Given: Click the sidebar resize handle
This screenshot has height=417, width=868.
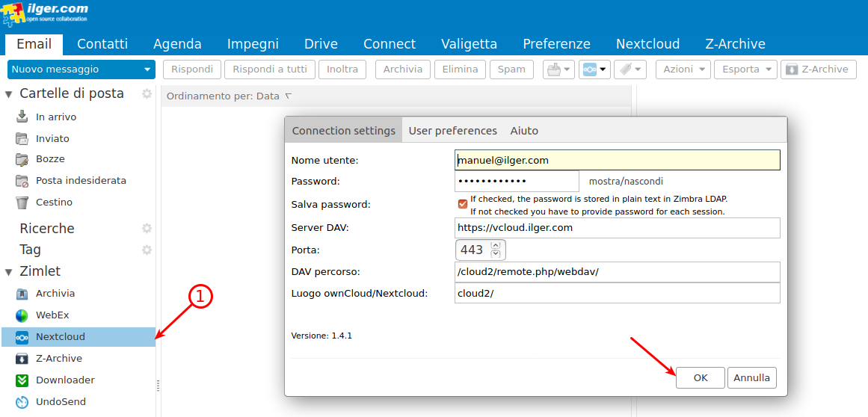Looking at the screenshot, I should (158, 386).
